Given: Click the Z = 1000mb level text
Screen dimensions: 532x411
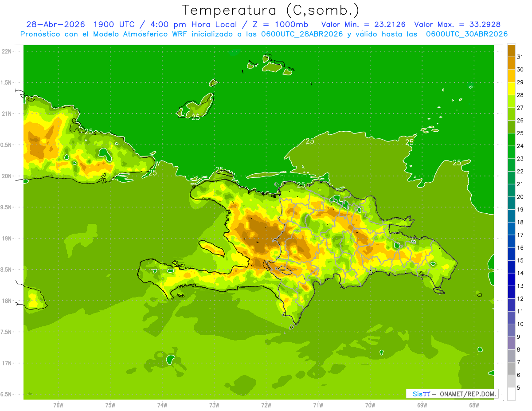Looking at the screenshot, I should 280,24.
